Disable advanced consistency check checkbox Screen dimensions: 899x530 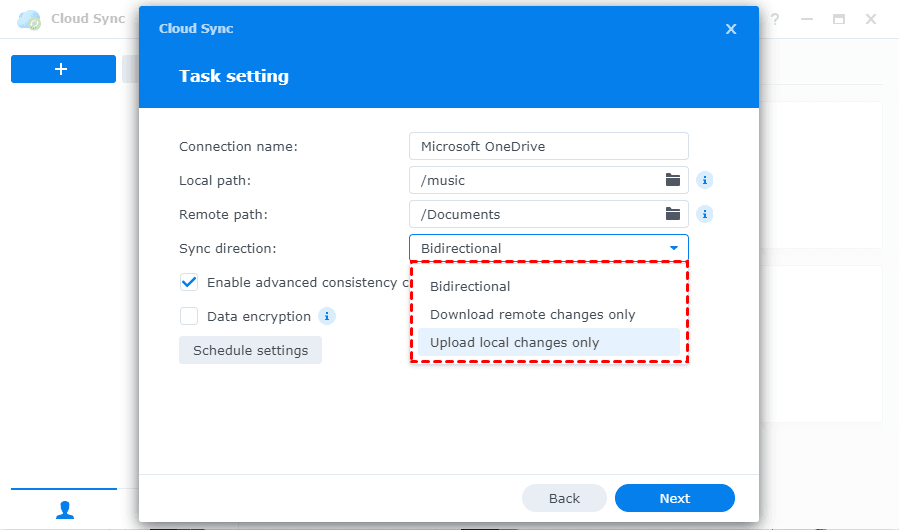pyautogui.click(x=189, y=282)
